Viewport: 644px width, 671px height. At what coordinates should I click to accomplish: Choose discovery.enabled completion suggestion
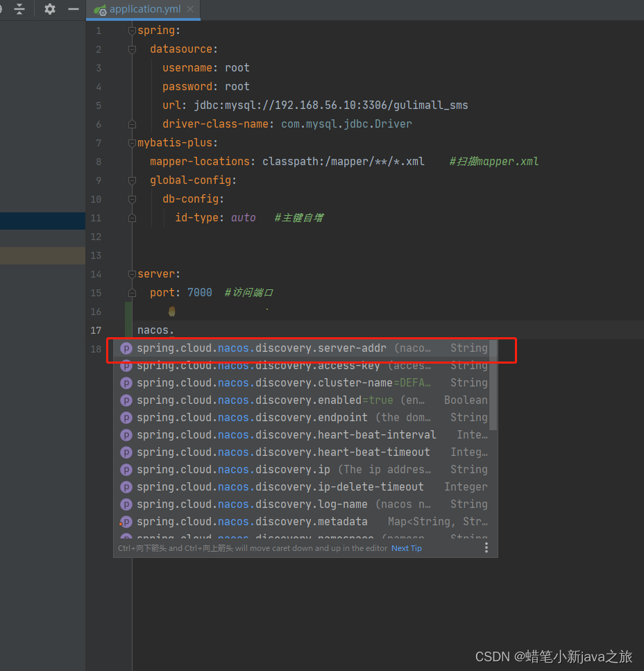302,400
